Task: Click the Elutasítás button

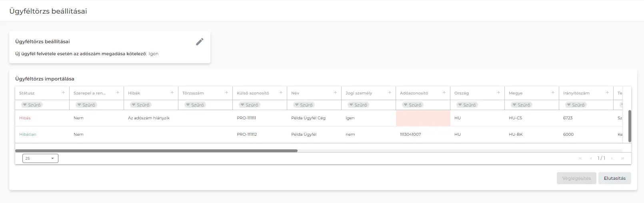Action: pyautogui.click(x=614, y=178)
